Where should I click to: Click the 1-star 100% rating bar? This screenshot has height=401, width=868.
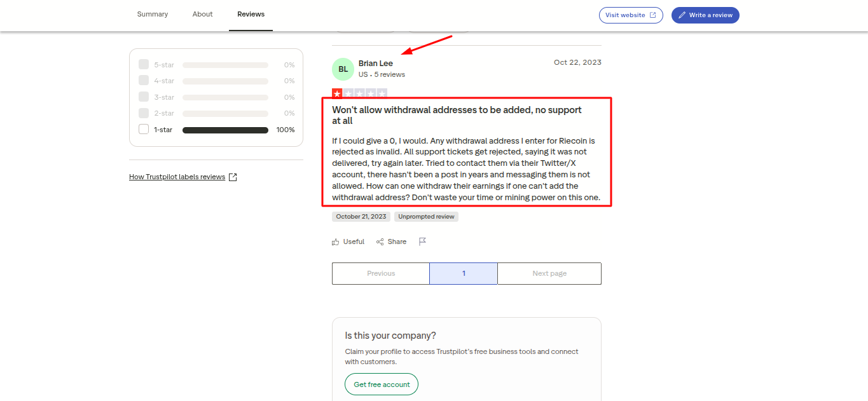(225, 130)
